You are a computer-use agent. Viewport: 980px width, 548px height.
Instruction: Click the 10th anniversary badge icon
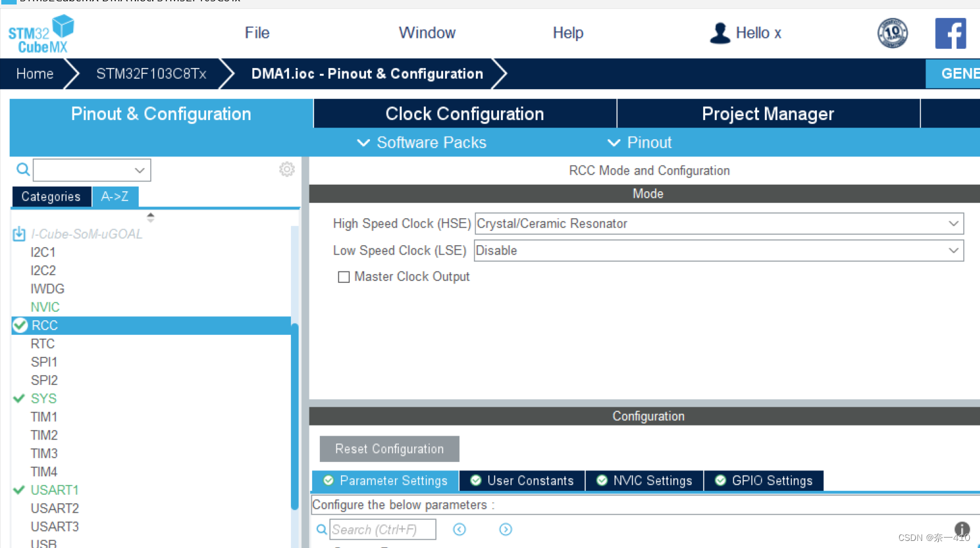(893, 33)
